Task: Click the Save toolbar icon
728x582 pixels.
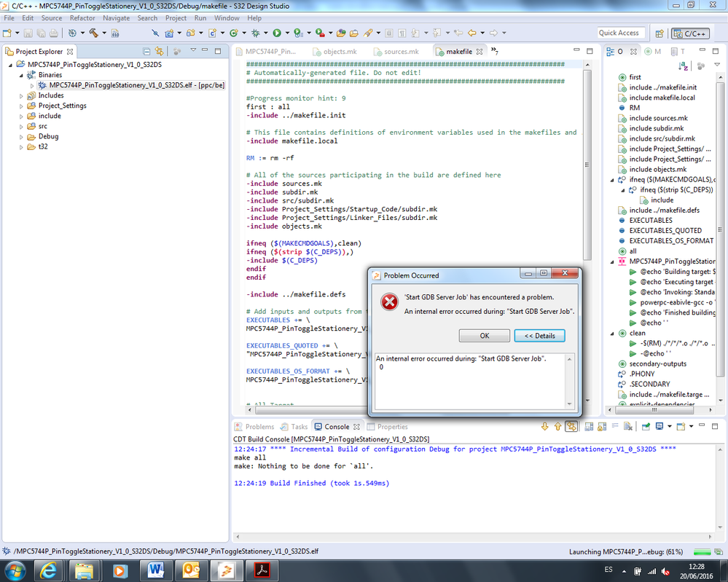Action: [x=28, y=33]
